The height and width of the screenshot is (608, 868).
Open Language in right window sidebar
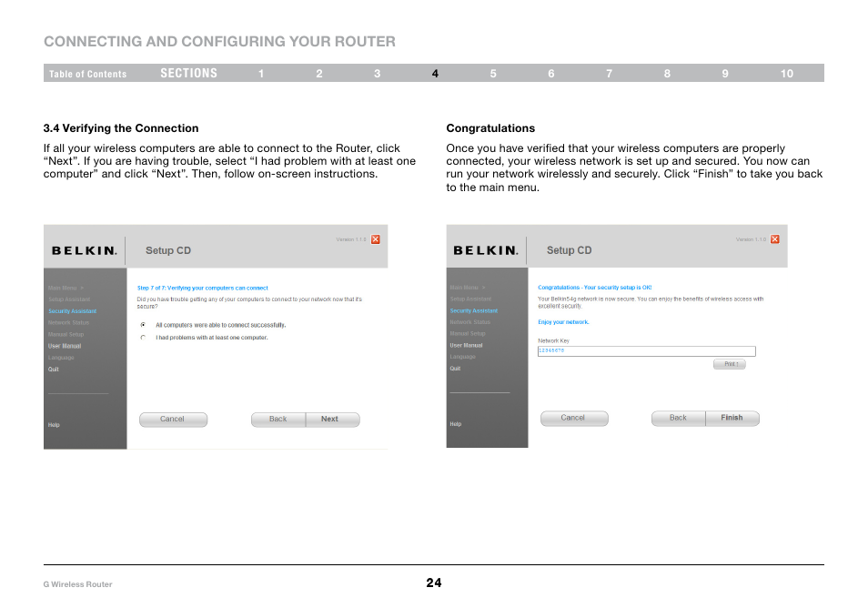click(x=463, y=357)
